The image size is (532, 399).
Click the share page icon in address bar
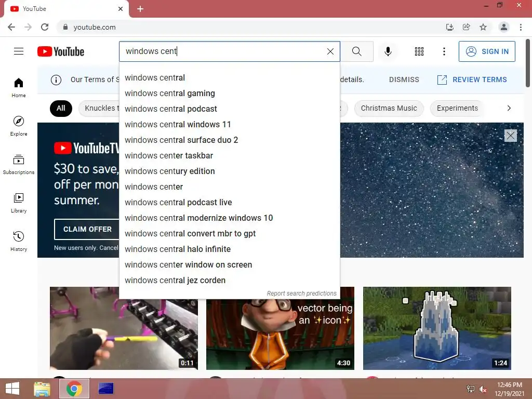(467, 27)
